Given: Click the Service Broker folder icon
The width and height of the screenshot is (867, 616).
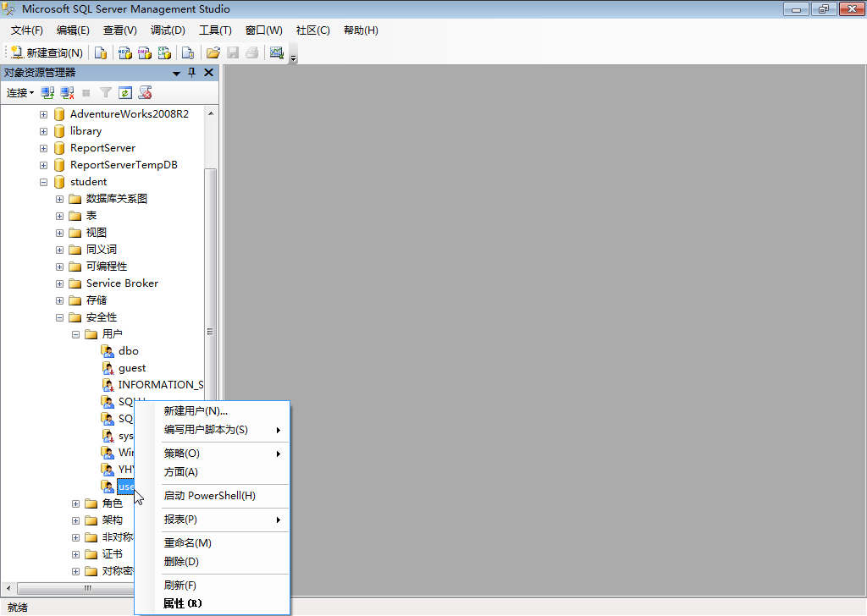Looking at the screenshot, I should (x=75, y=283).
